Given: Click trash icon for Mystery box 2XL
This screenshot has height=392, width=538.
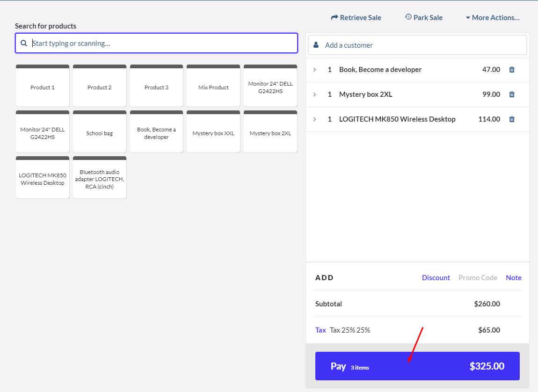Looking at the screenshot, I should (512, 94).
